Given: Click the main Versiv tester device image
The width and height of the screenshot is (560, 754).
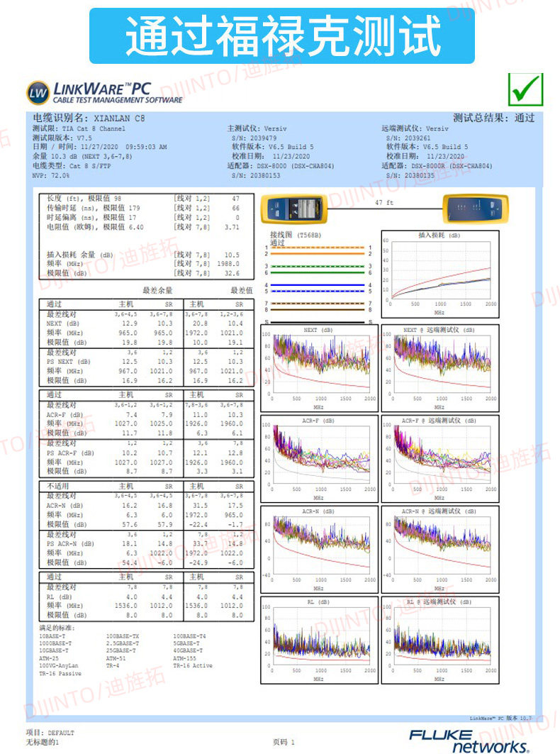Looking at the screenshot, I should click(294, 210).
